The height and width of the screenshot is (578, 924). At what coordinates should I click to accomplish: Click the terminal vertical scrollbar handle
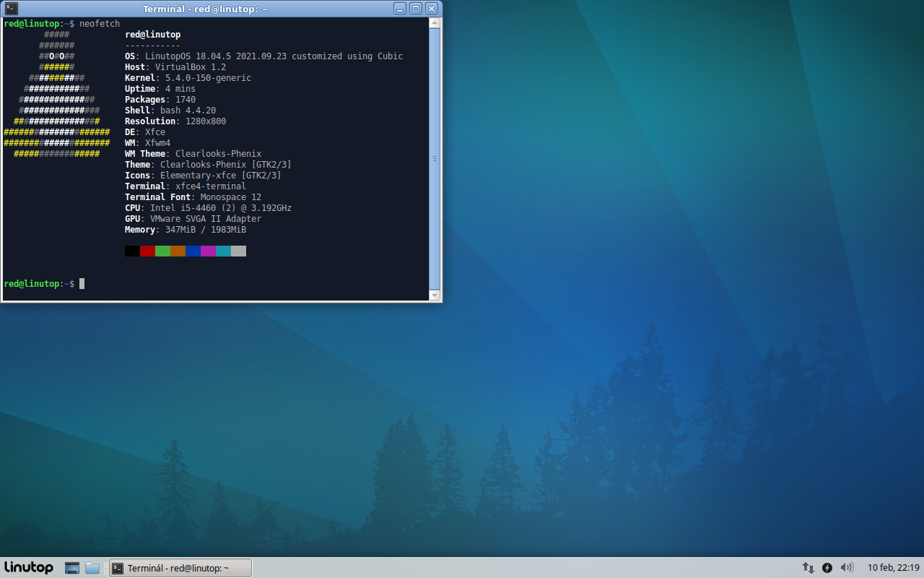point(435,158)
